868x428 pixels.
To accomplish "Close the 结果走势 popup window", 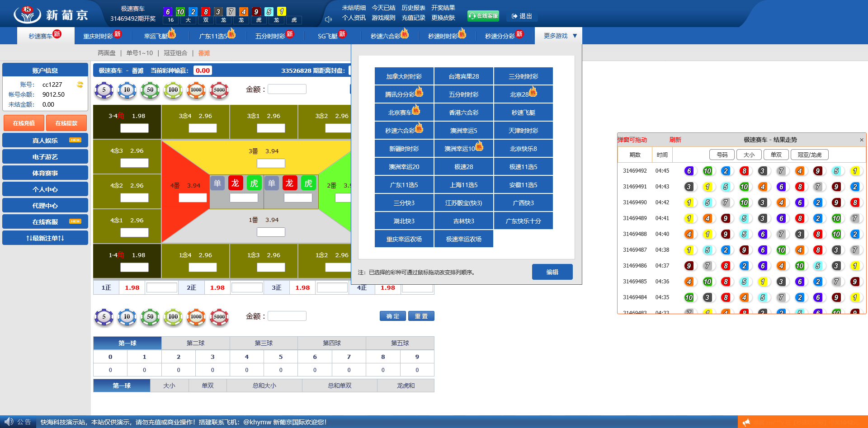I will click(862, 140).
